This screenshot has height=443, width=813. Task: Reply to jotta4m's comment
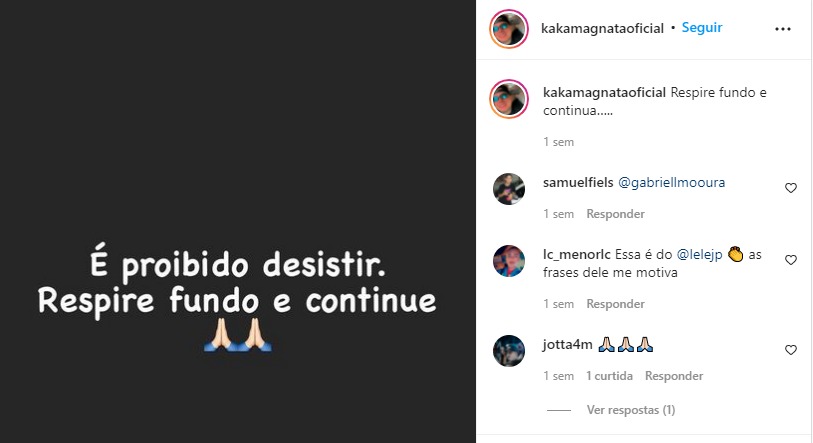[x=674, y=376]
